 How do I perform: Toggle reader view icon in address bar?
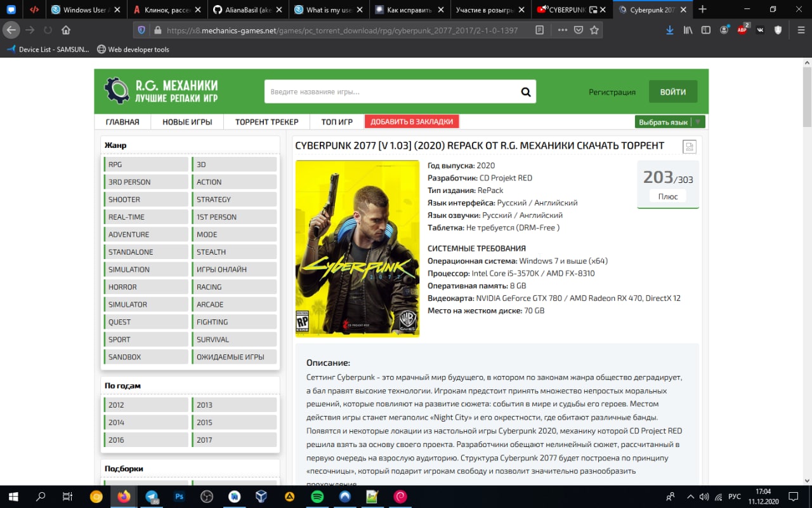coord(540,30)
